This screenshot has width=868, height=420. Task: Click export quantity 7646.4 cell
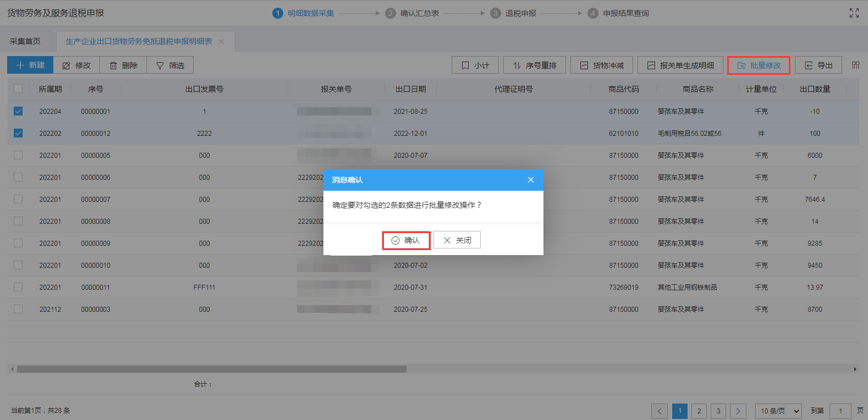tap(815, 199)
